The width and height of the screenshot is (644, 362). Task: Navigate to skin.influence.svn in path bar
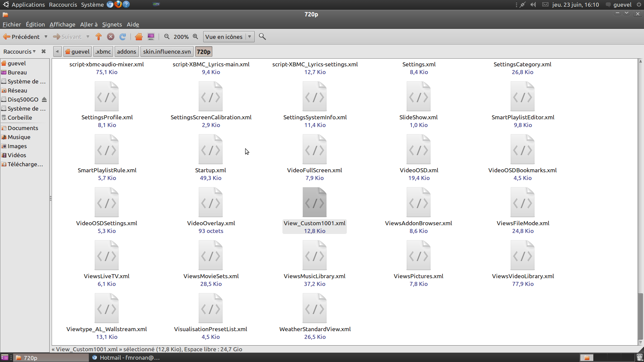coord(167,52)
